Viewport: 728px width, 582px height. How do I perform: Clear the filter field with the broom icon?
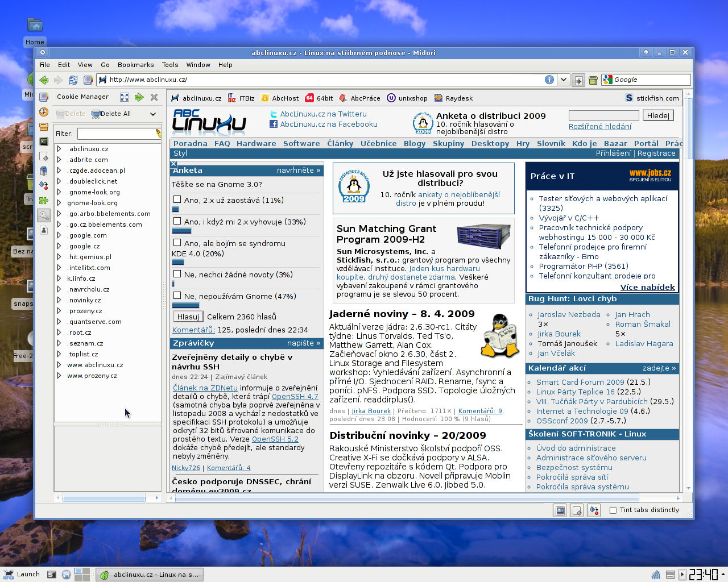coord(158,134)
